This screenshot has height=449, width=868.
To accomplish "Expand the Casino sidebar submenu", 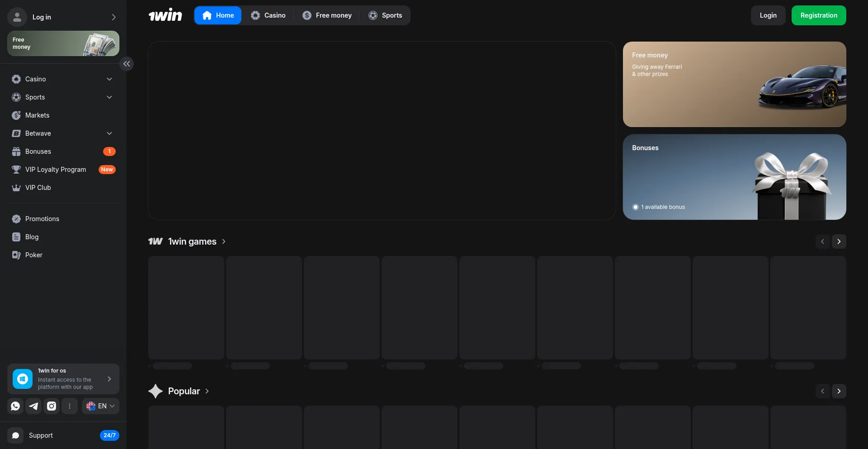I will (109, 79).
